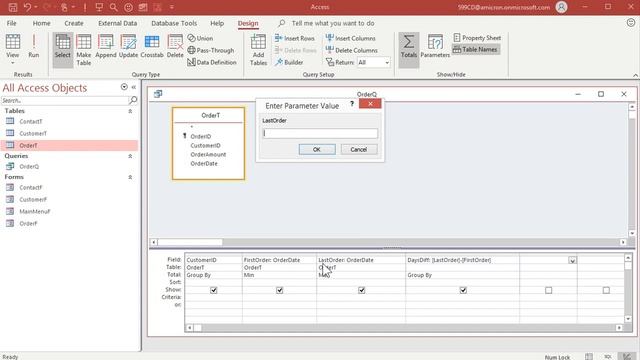The height and width of the screenshot is (360, 640).
Task: Select the MainMenuF form
Action: click(35, 211)
